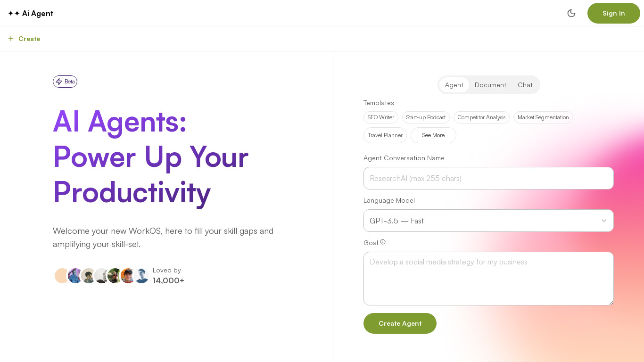This screenshot has width=644, height=362.
Task: Click the Goal info icon
Action: [383, 242]
